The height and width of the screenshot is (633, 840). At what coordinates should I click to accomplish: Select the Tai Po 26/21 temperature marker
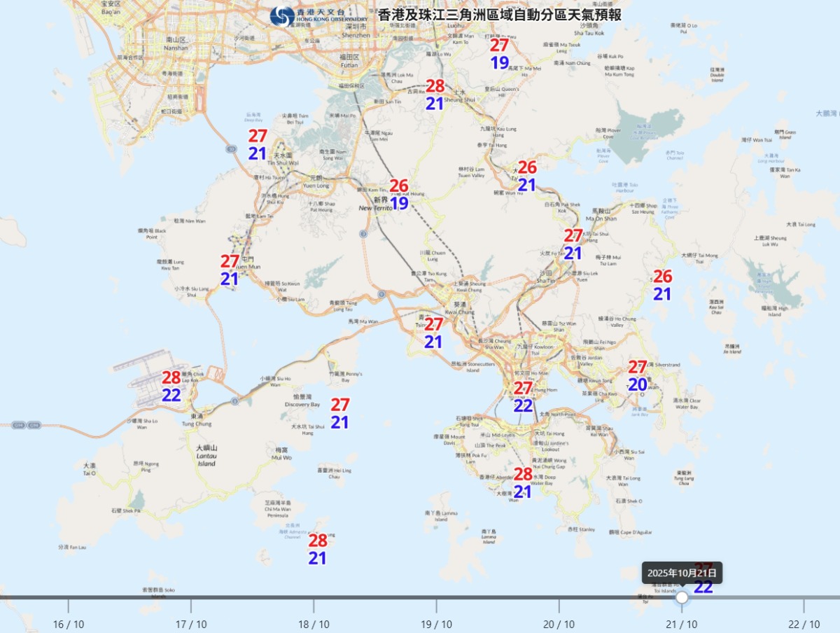pos(527,176)
